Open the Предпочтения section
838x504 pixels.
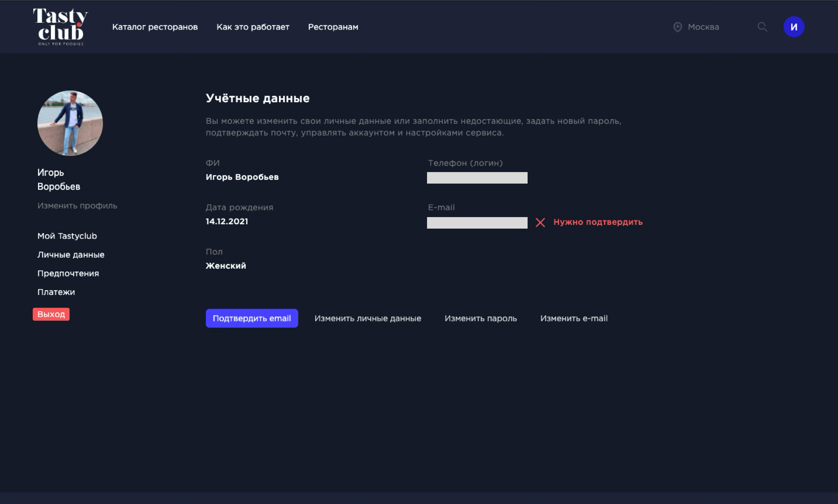(68, 273)
